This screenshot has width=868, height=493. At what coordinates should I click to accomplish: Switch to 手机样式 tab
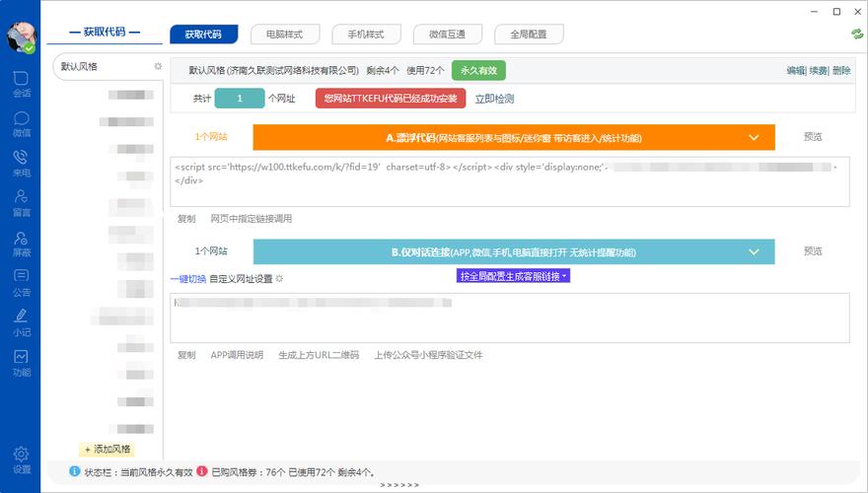[366, 35]
